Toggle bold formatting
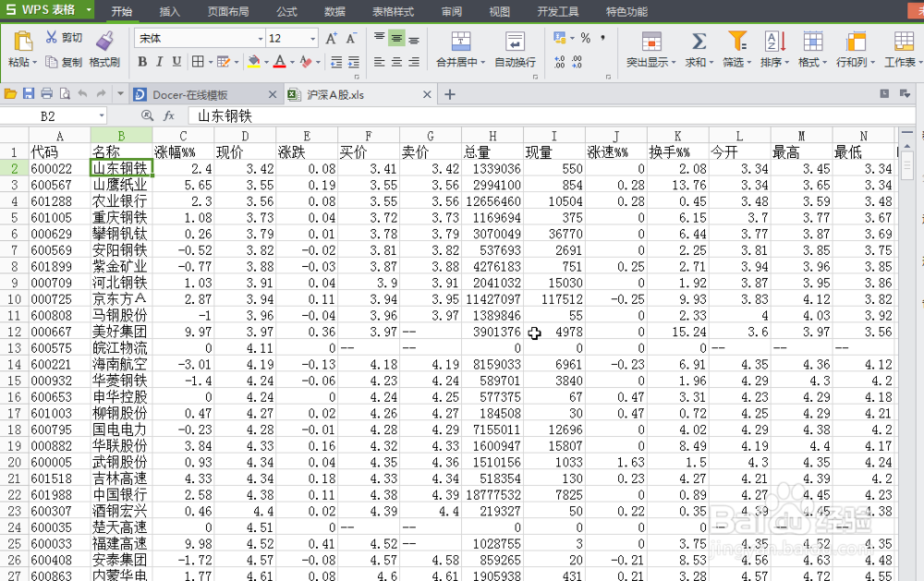The image size is (924, 581). [x=142, y=62]
